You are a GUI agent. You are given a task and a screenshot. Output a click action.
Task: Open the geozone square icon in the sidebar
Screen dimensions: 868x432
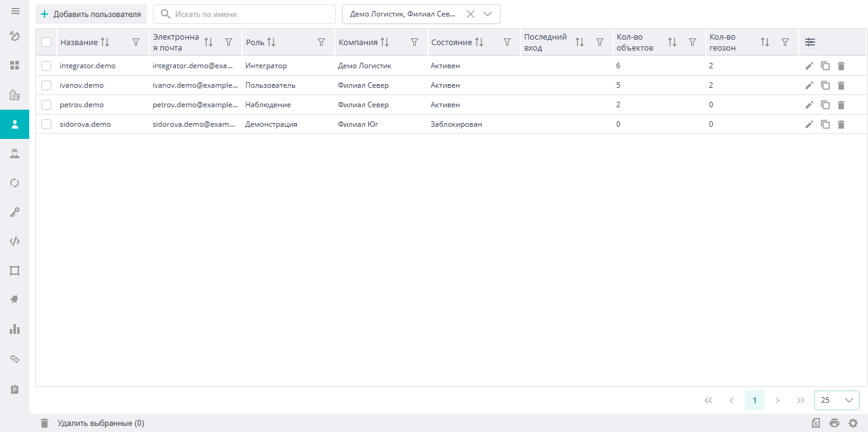pyautogui.click(x=15, y=271)
